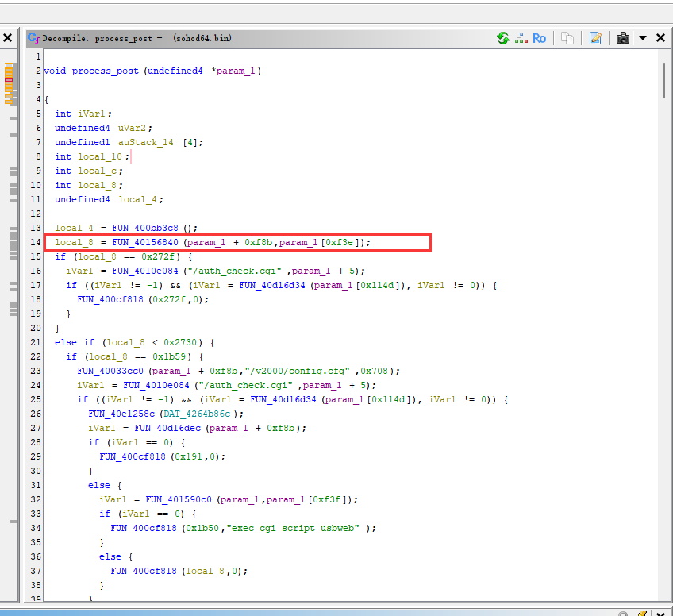Viewport: 673px width, 616px height.
Task: Click local_4 declaration on line 11
Action: [138, 199]
